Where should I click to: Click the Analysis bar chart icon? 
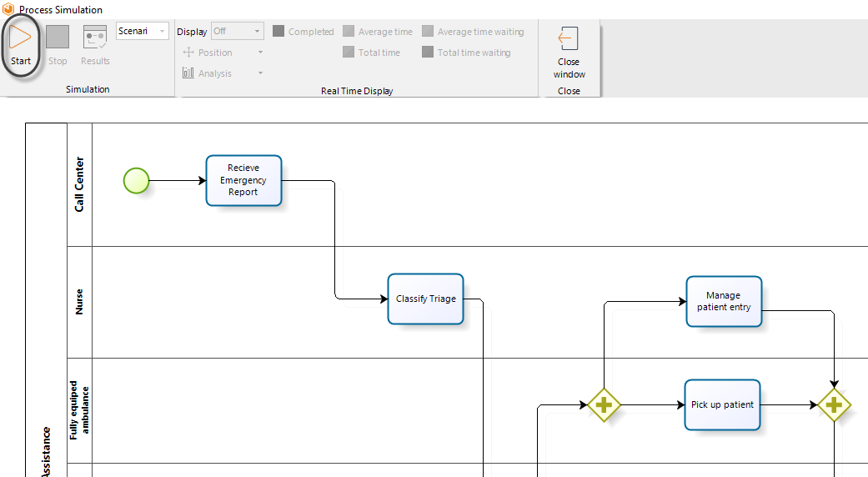[x=188, y=73]
